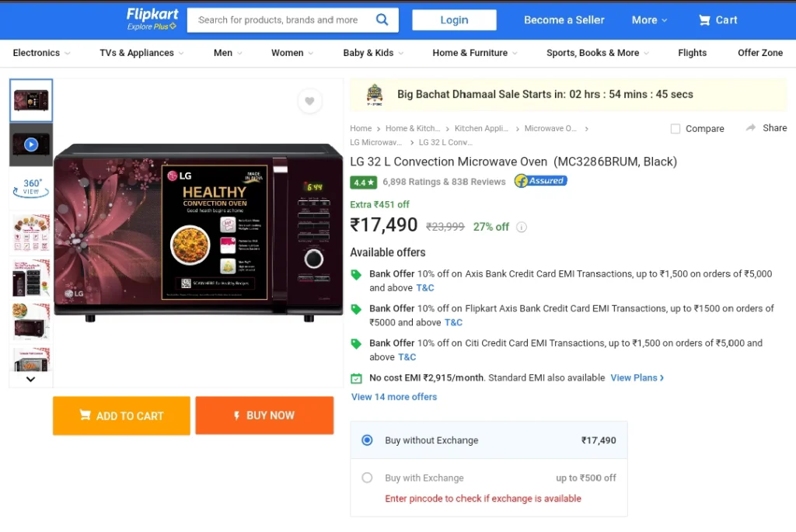This screenshot has width=796, height=532.
Task: Add product to wishlist with heart icon
Action: [x=309, y=101]
